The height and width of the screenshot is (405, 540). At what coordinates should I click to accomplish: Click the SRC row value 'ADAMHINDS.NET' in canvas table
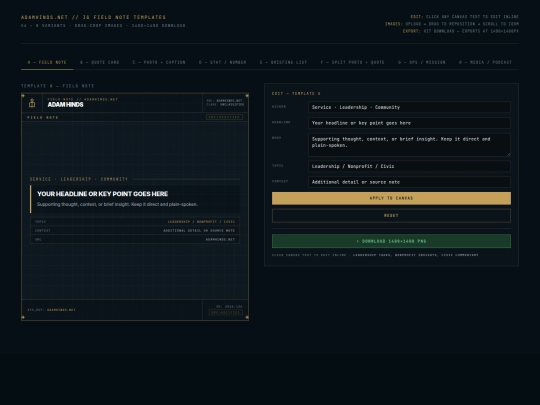point(220,239)
